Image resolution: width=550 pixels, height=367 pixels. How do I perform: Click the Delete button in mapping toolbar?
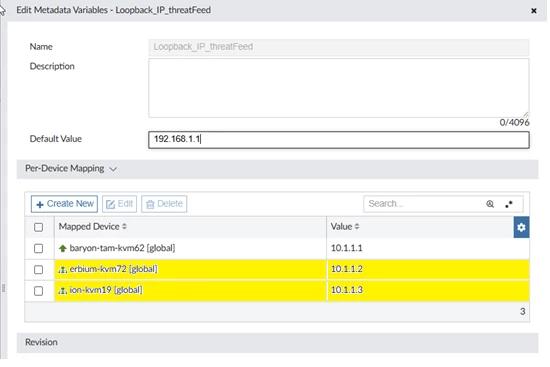(164, 204)
